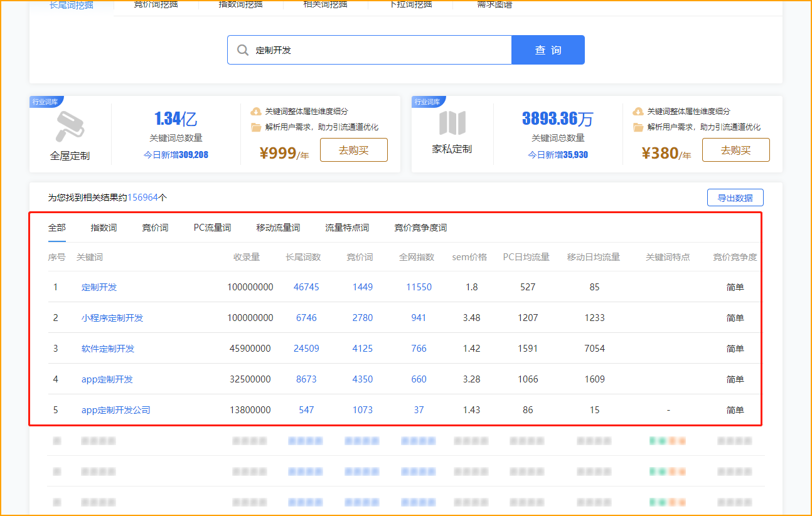The height and width of the screenshot is (516, 812).
Task: Click 去购买 for 家私定制
Action: click(x=735, y=150)
